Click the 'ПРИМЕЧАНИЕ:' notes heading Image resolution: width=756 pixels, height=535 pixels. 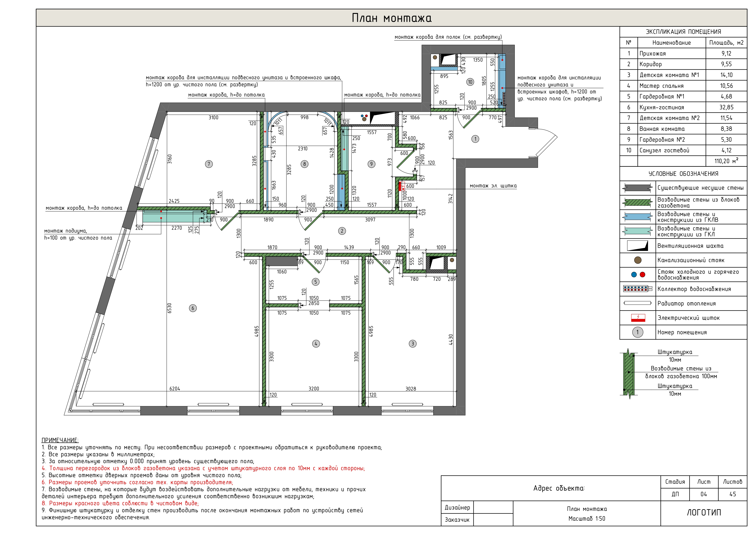(x=60, y=440)
